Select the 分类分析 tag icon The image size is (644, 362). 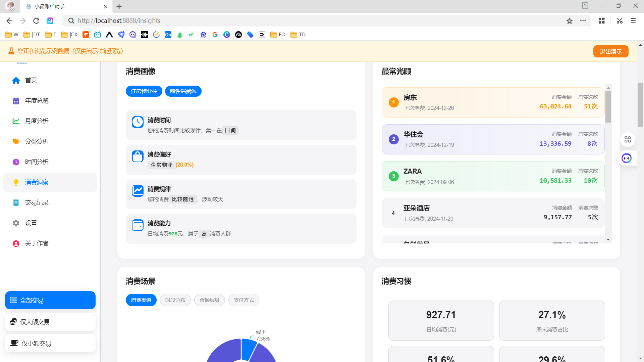tap(16, 141)
